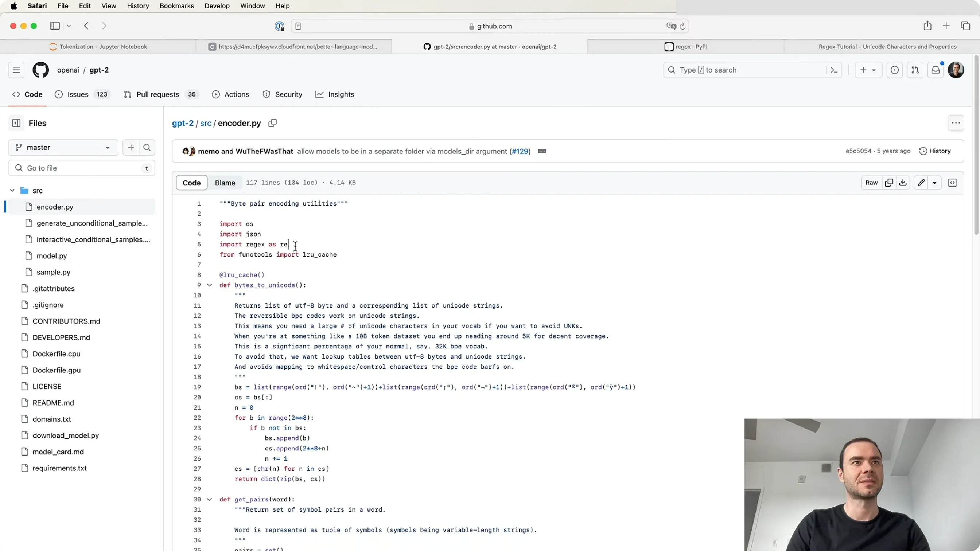980x551 pixels.
Task: Add a file with the plus button in Files
Action: coord(131,148)
